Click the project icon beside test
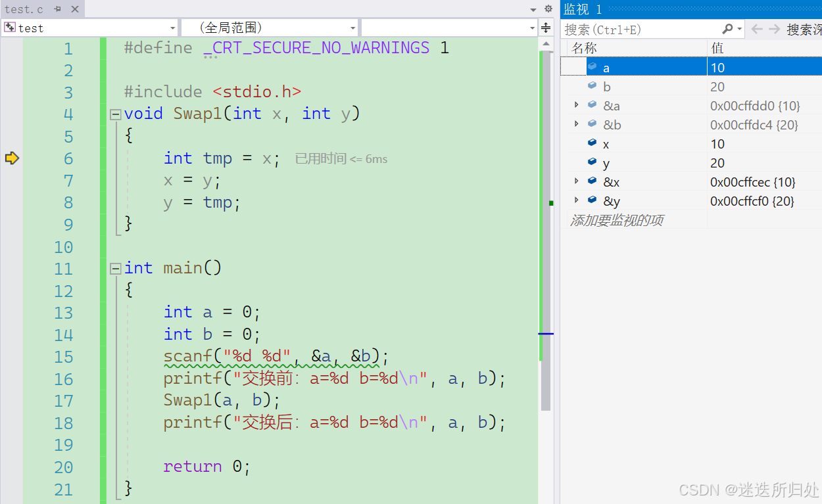The image size is (822, 504). [x=10, y=28]
